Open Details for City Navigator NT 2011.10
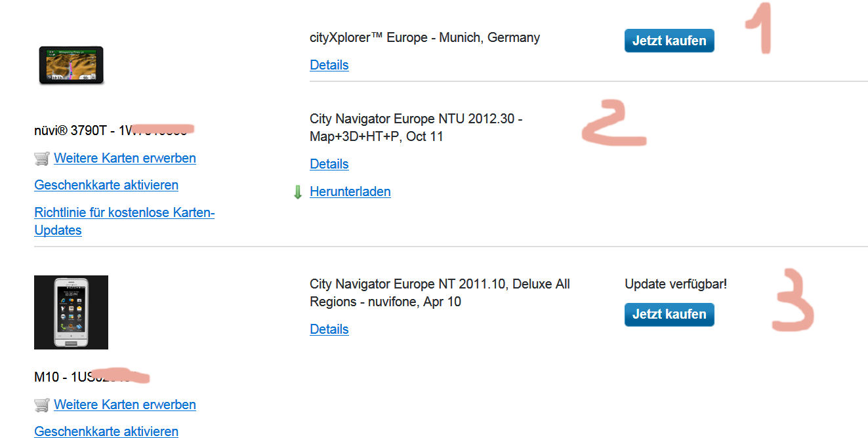Image resolution: width=868 pixels, height=438 pixels. coord(329,329)
